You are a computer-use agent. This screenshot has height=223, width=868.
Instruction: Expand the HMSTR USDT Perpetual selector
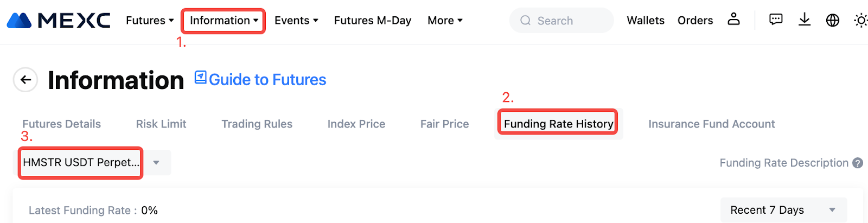(x=92, y=163)
